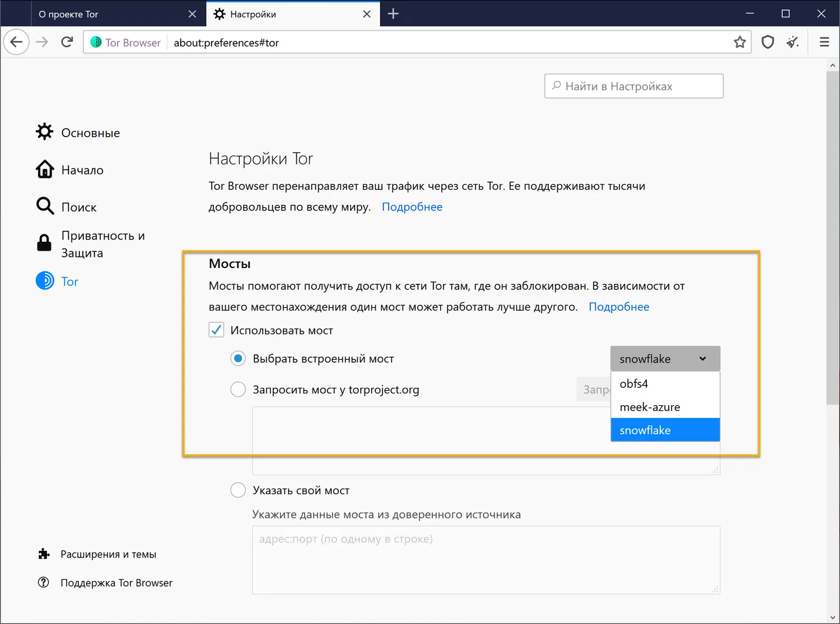Click the requested bridge text box
Screen dimensions: 840x624
pyautogui.click(x=431, y=440)
